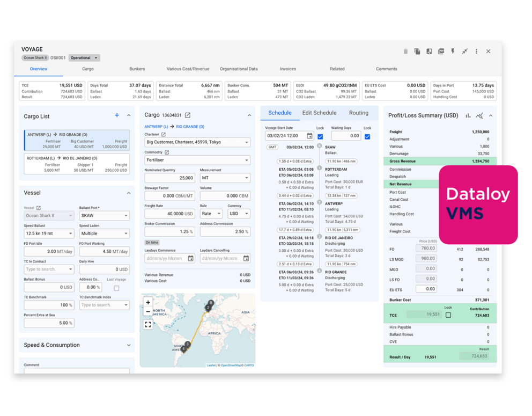
Task: Open quick actions with the lightning icon
Action: (453, 51)
